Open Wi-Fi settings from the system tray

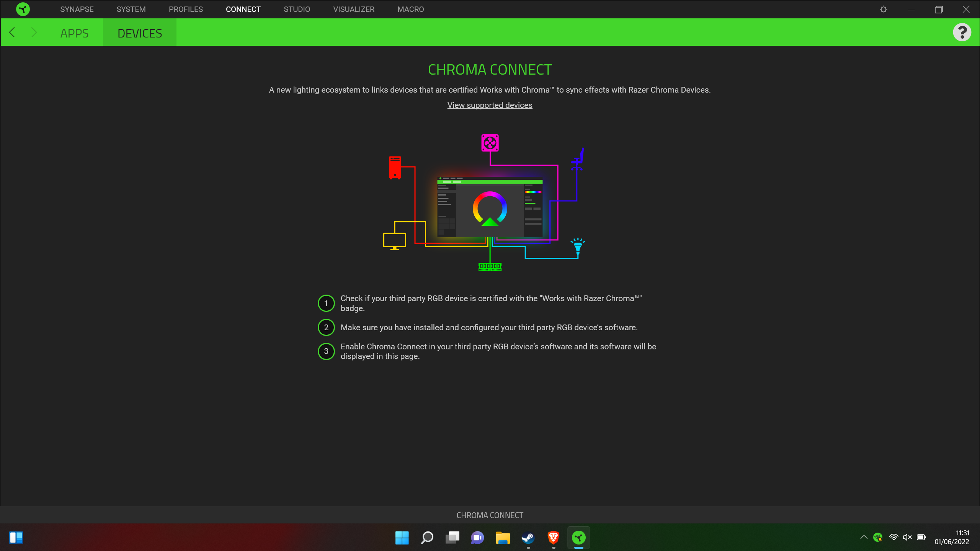[893, 537]
